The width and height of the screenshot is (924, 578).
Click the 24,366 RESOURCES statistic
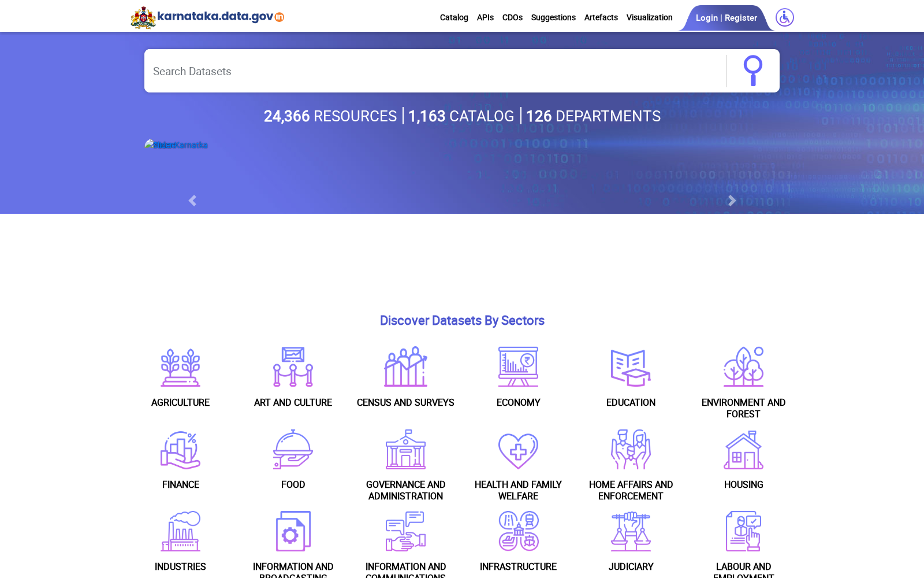[x=330, y=116]
